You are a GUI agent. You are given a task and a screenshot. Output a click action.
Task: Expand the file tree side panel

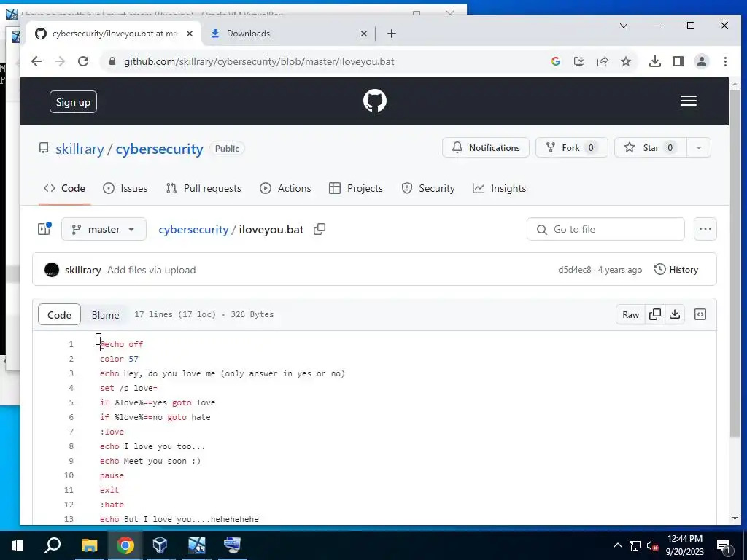click(44, 229)
